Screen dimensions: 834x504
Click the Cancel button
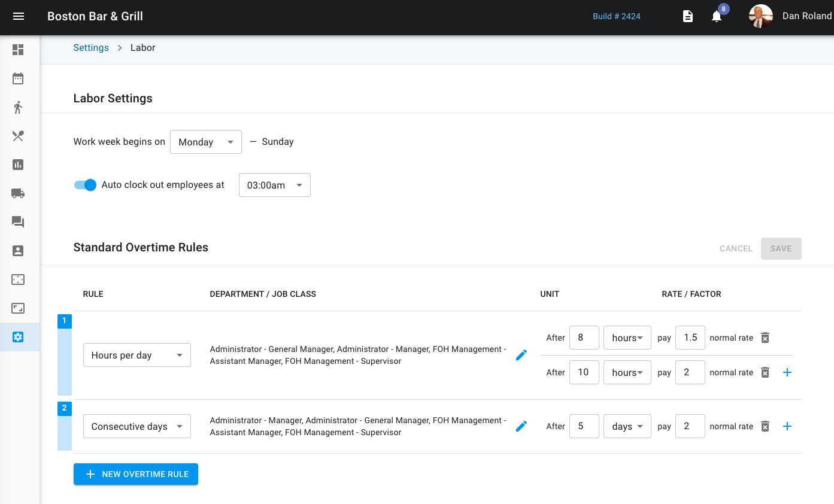(736, 248)
